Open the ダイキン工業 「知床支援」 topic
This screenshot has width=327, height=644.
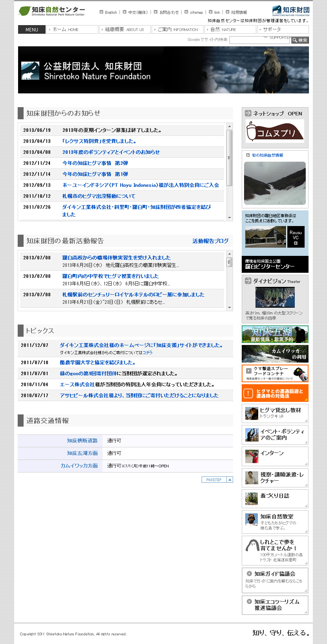tap(141, 345)
